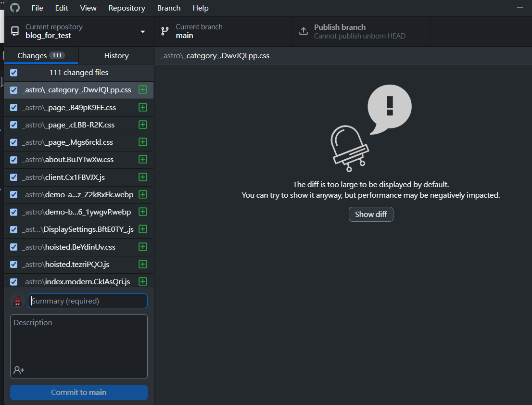
Task: Click added-status icon for demo-a...z_Z2kRxEk.webp
Action: click(143, 194)
